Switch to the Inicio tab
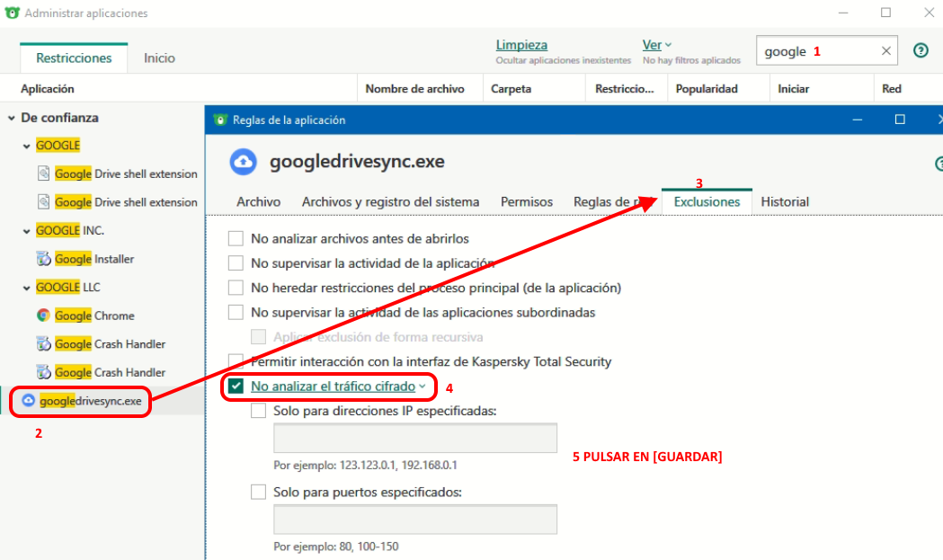 (159, 58)
